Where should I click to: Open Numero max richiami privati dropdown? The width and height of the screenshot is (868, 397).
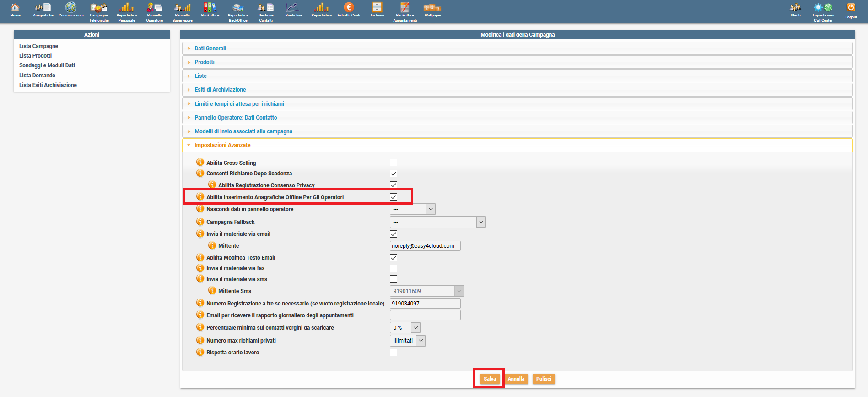click(x=407, y=341)
